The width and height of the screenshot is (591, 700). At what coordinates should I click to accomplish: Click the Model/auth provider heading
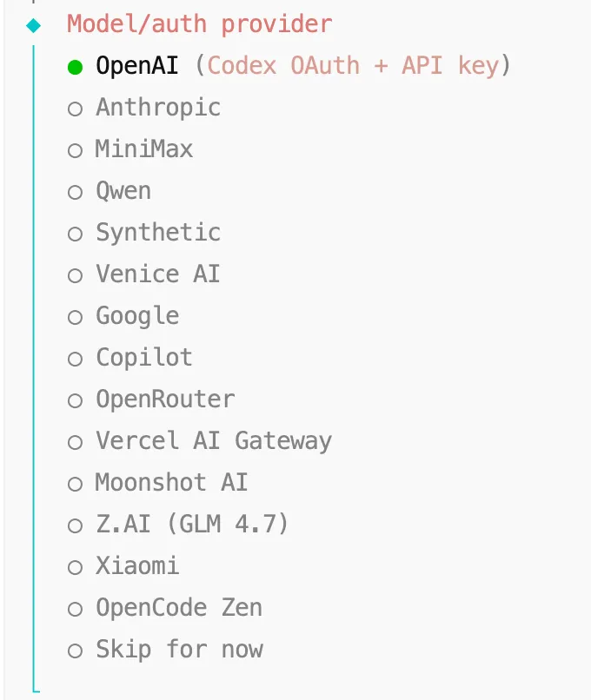(x=199, y=24)
